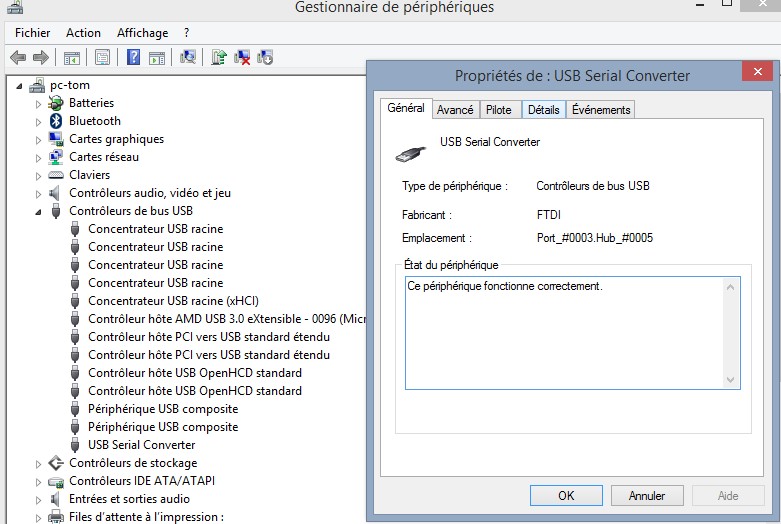
Task: Select the Bluetooth icon in device tree
Action: 57,121
